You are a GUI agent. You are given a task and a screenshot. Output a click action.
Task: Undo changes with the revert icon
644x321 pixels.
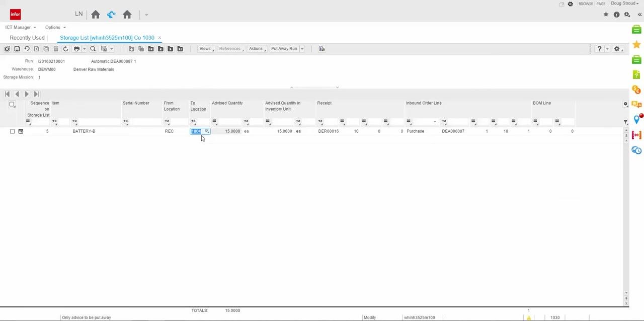click(27, 49)
